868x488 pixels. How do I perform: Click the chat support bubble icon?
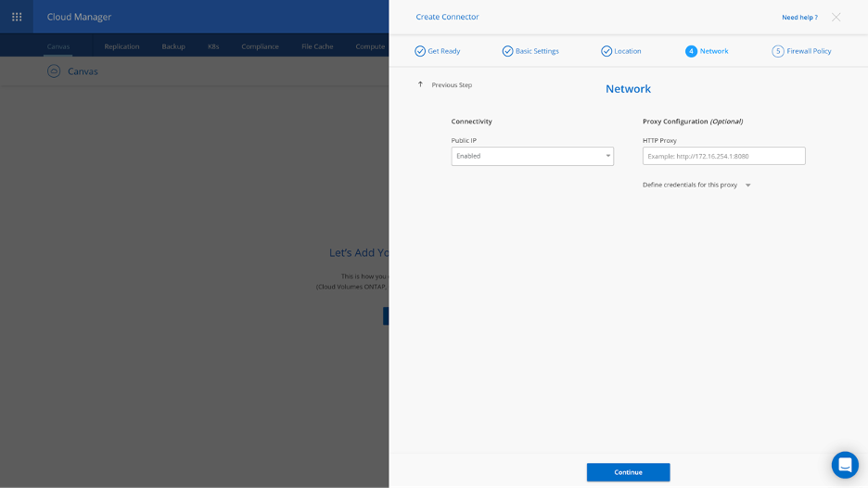(x=844, y=464)
